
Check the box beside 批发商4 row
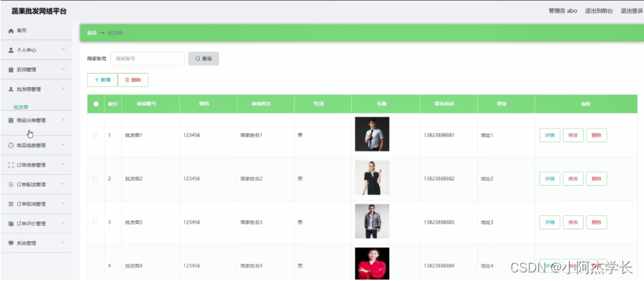(x=96, y=266)
